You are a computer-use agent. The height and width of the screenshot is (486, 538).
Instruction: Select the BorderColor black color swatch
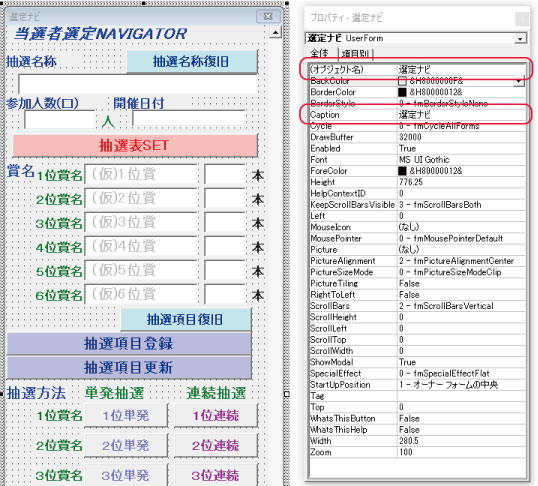[x=402, y=92]
